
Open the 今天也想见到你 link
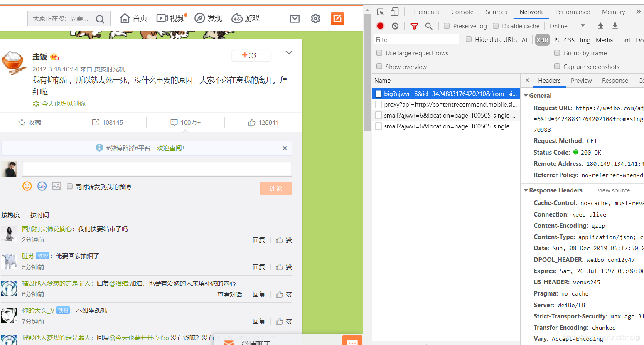(64, 103)
